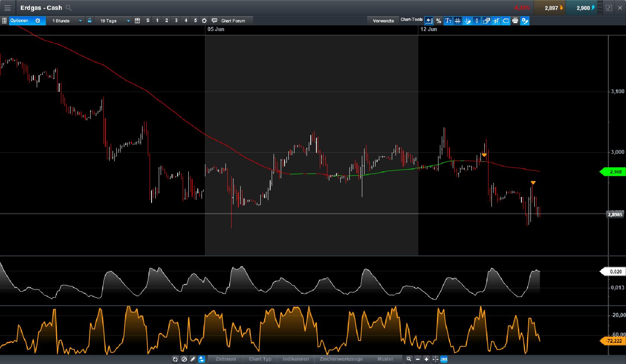The width and height of the screenshot is (626, 364).
Task: Open the Indikatoren menu at bottom
Action: (296, 359)
